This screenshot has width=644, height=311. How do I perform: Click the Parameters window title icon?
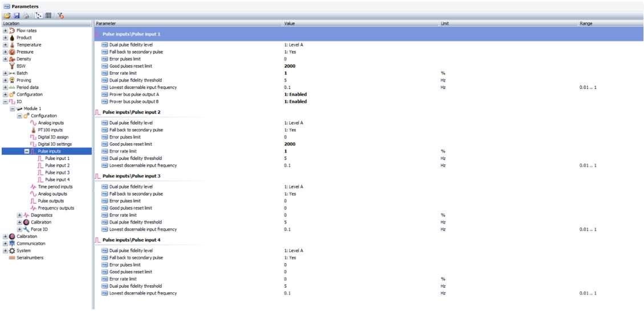tap(7, 6)
